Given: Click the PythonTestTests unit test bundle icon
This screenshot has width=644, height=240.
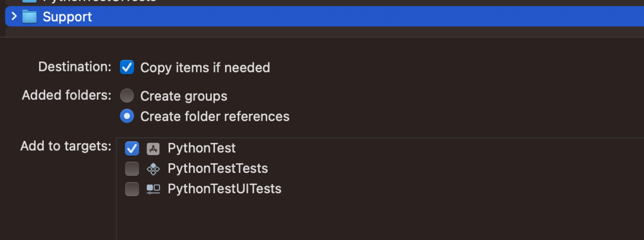Looking at the screenshot, I should [x=153, y=169].
